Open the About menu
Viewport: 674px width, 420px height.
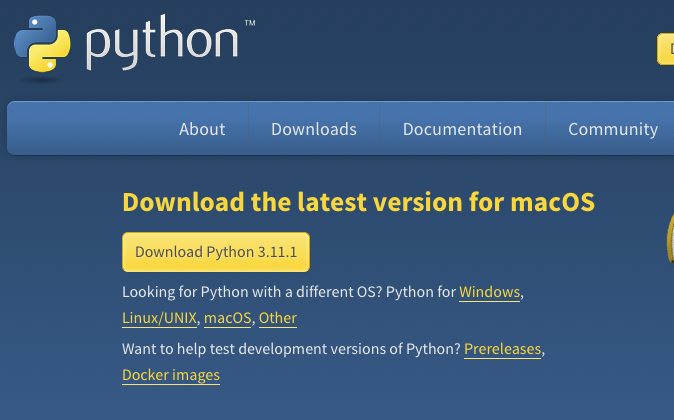202,129
